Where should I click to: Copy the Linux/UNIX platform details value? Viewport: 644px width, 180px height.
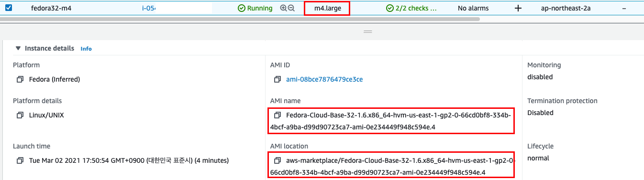[x=20, y=115]
